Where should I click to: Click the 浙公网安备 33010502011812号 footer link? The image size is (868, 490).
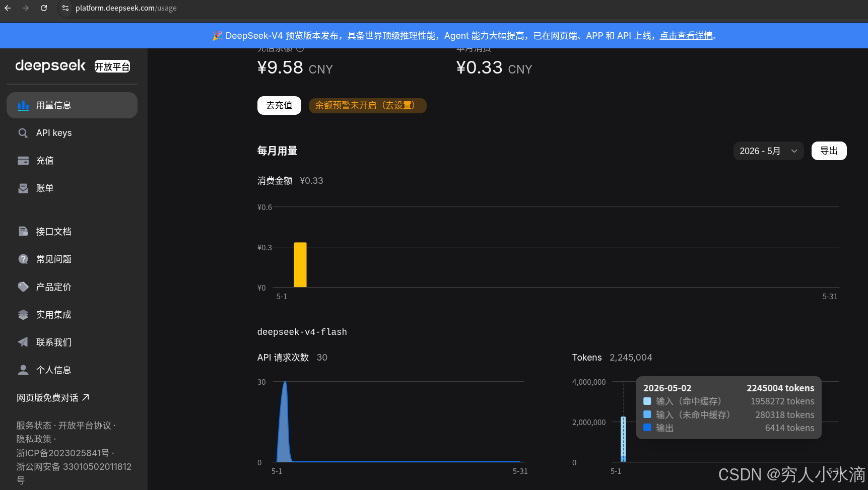[x=74, y=473]
